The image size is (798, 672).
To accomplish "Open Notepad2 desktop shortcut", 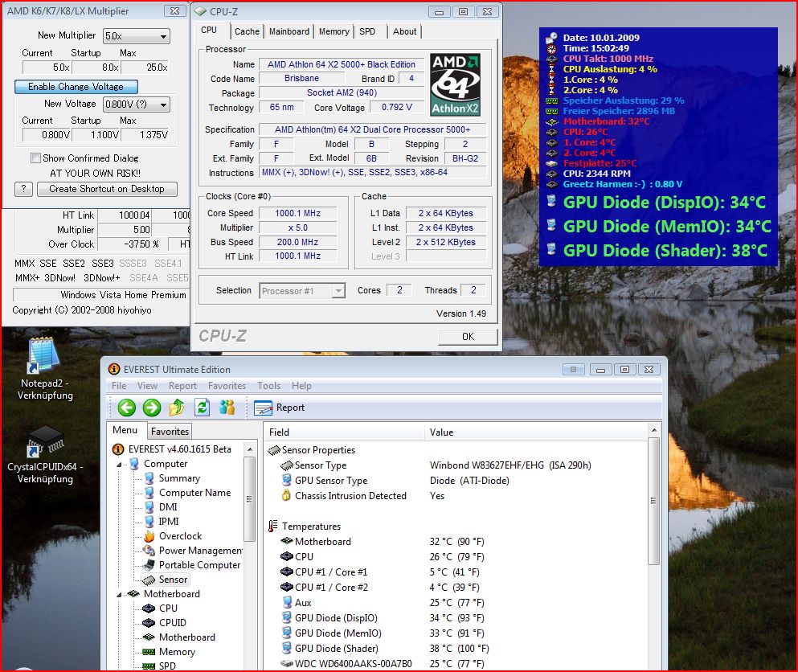I will [45, 369].
